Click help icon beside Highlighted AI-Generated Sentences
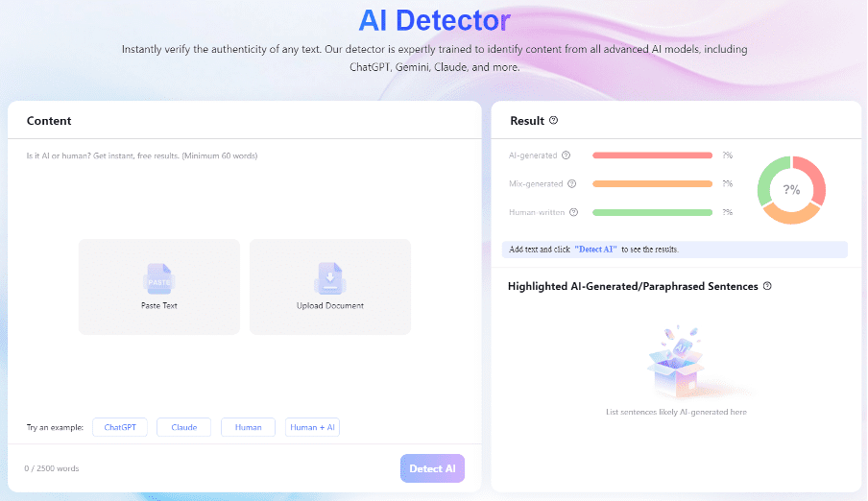This screenshot has height=501, width=868. coord(767,286)
